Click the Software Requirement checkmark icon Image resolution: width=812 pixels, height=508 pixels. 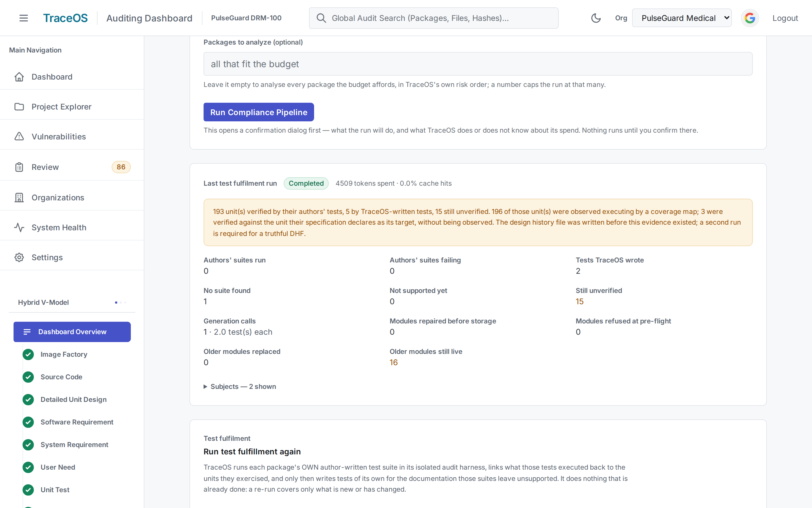click(28, 422)
